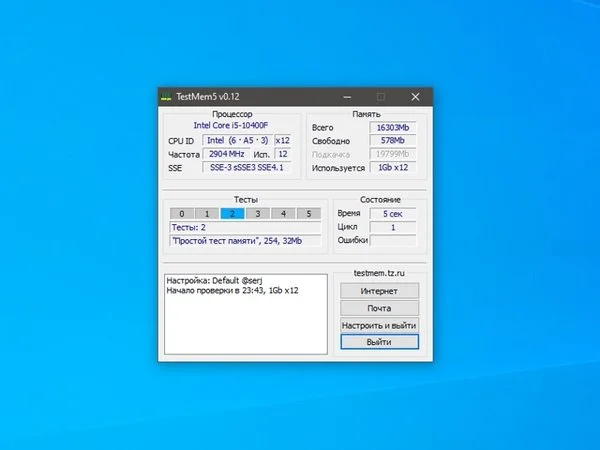Viewport: 600px width, 450px height.
Task: Click the Используется 1Gb x12 value
Action: (393, 168)
